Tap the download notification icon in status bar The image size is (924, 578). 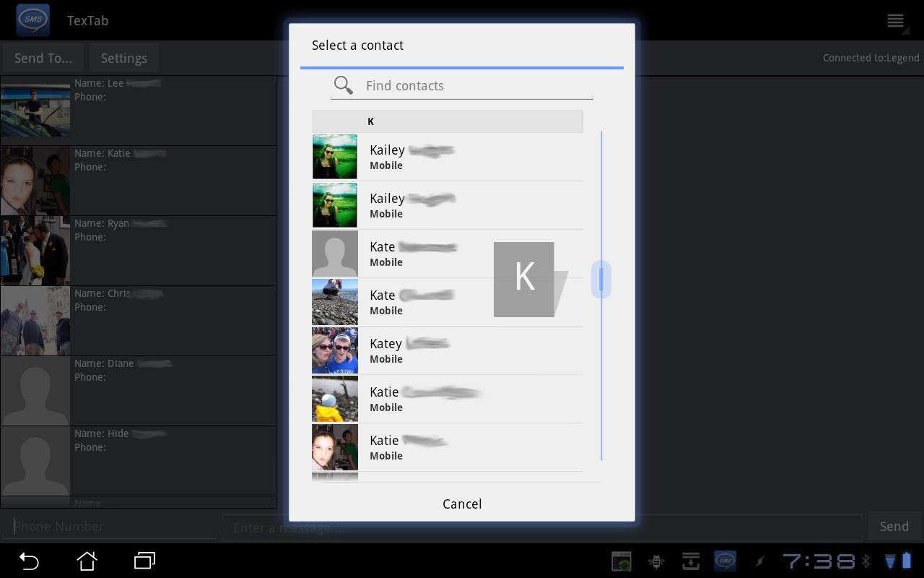(x=691, y=561)
